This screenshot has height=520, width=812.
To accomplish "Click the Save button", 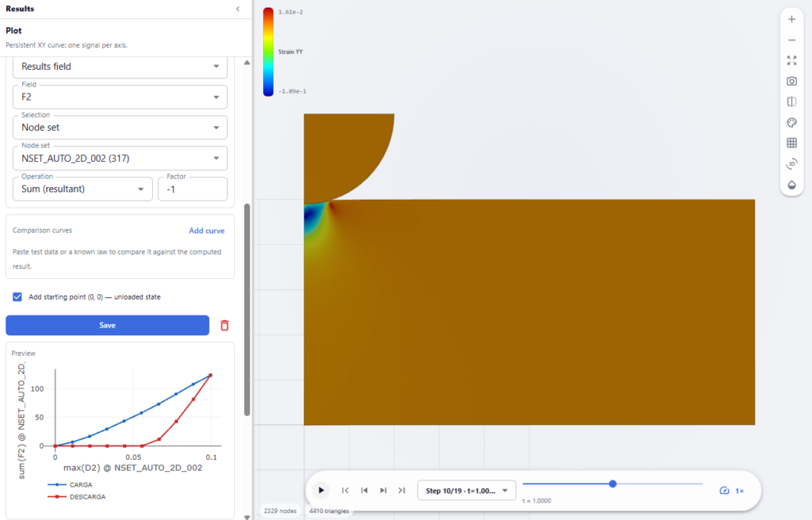I will (107, 325).
